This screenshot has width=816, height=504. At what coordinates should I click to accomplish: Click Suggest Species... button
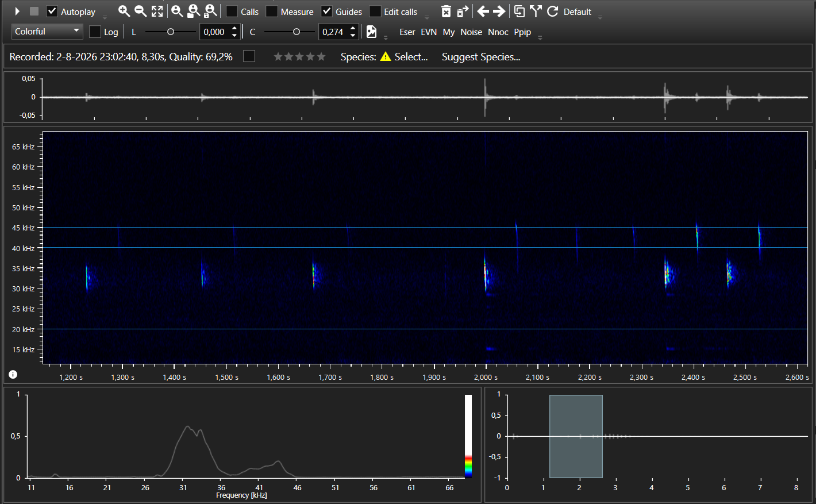click(x=481, y=56)
